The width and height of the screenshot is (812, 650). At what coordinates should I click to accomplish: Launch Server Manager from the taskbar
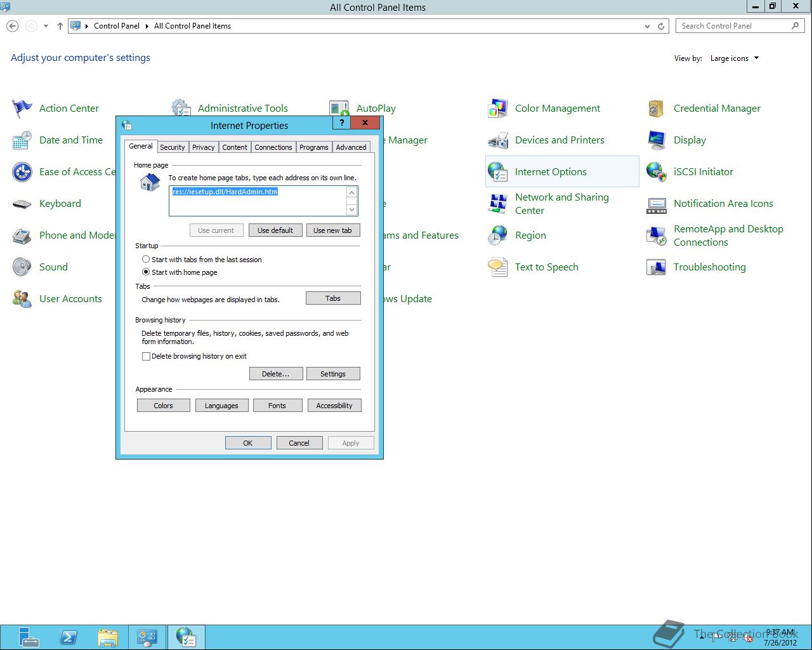click(29, 637)
